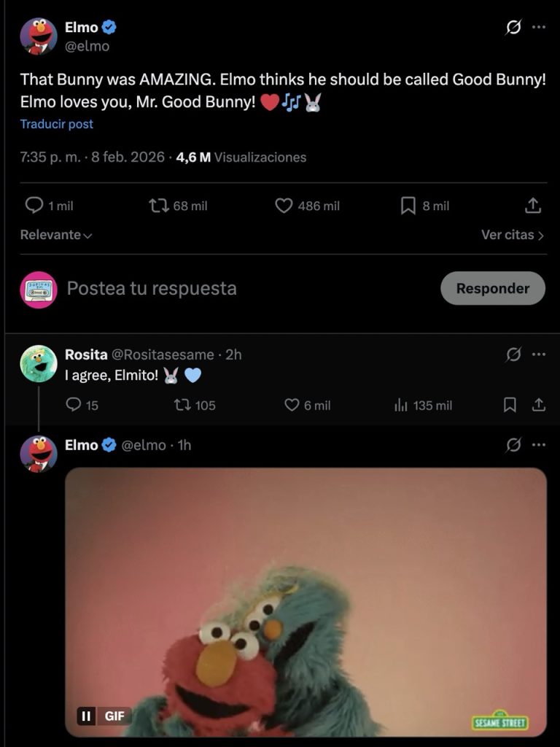Open Ver citas quotes link
Image resolution: width=560 pixels, height=747 pixels.
[512, 235]
